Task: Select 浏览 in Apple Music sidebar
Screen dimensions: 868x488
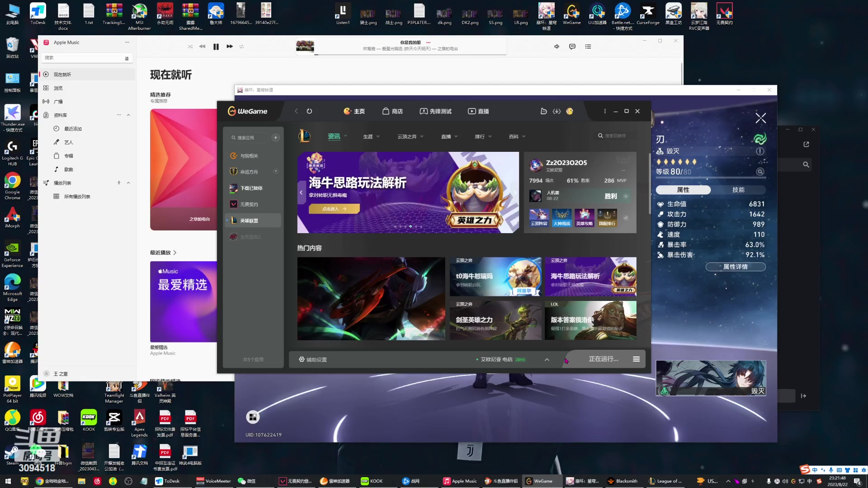Action: (88, 88)
